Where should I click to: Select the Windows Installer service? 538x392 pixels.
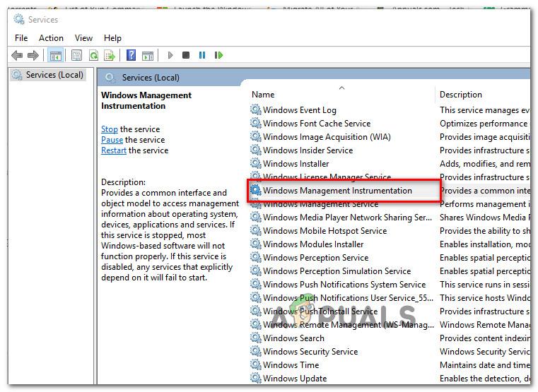pyautogui.click(x=290, y=163)
